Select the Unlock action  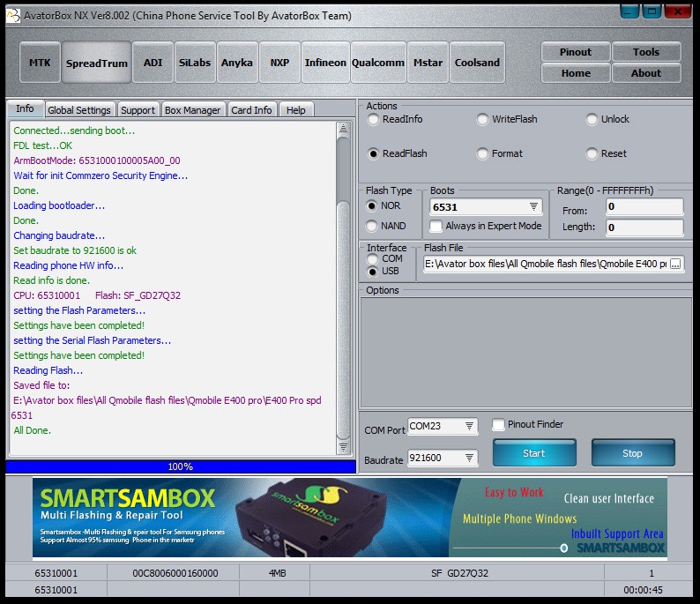[608, 119]
